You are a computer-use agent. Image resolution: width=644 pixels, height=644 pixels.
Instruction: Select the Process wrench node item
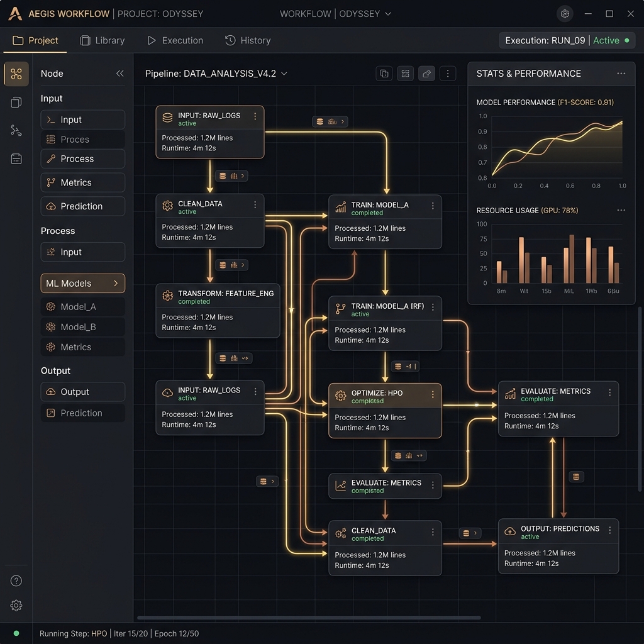(x=82, y=158)
